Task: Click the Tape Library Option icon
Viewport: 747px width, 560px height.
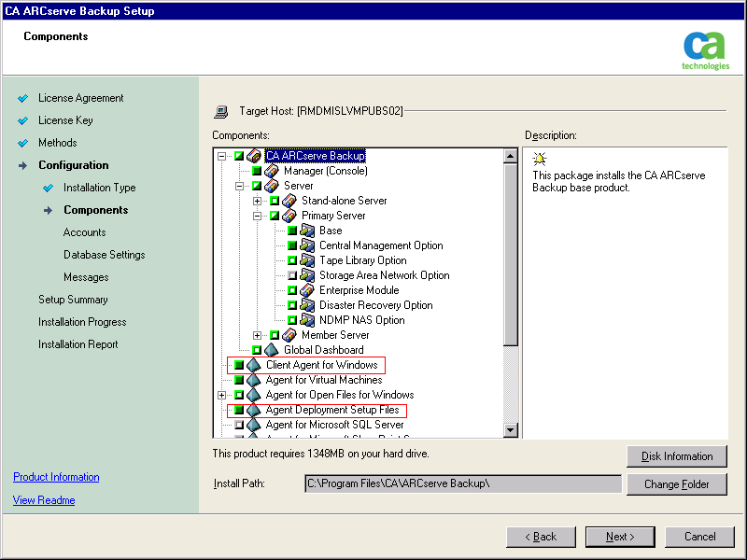Action: pos(307,260)
